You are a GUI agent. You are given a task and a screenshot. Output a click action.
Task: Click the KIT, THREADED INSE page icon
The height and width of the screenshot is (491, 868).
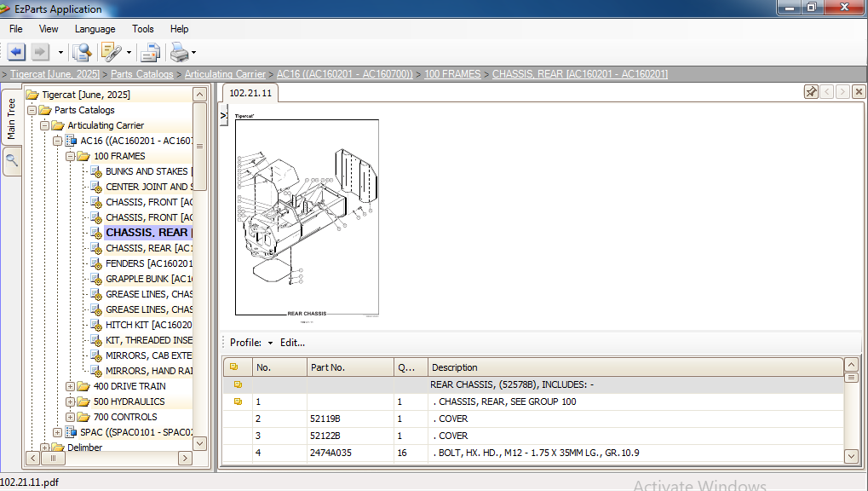[x=96, y=340]
